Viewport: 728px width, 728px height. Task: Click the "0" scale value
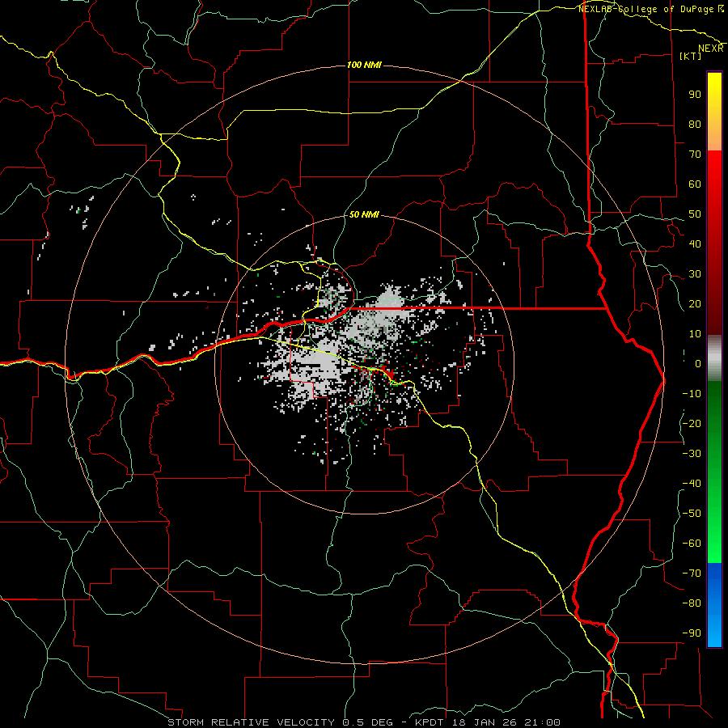click(698, 364)
